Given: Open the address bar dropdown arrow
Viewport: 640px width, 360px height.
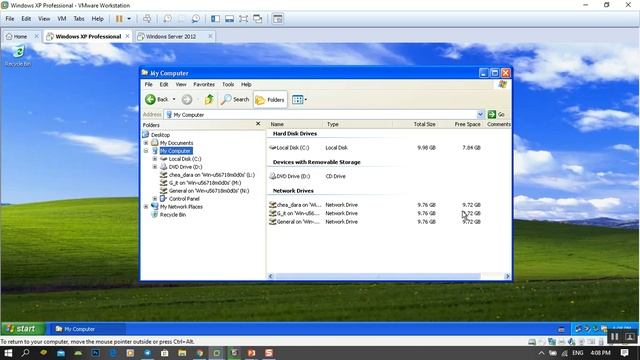Looking at the screenshot, I should point(480,115).
